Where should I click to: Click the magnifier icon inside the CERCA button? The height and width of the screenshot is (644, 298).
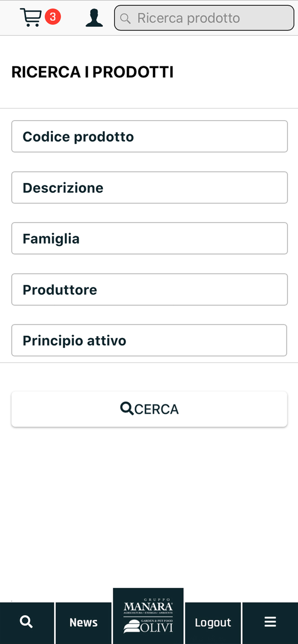tap(126, 408)
